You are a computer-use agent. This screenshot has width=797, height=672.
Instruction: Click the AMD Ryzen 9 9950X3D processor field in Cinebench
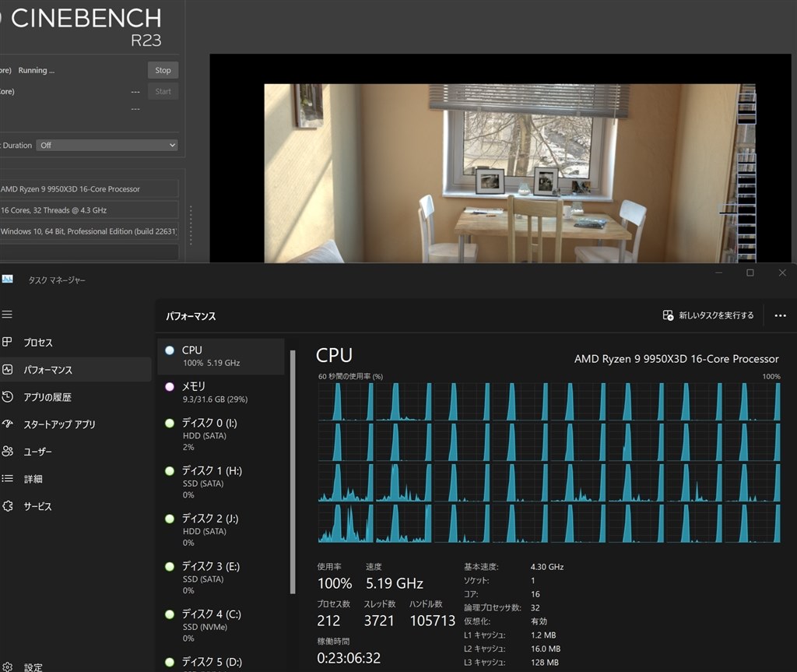tap(89, 188)
